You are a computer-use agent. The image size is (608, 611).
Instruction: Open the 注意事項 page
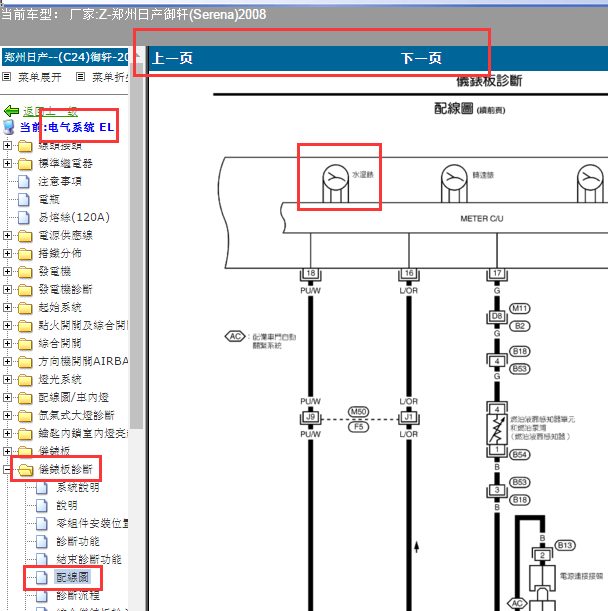tap(60, 182)
